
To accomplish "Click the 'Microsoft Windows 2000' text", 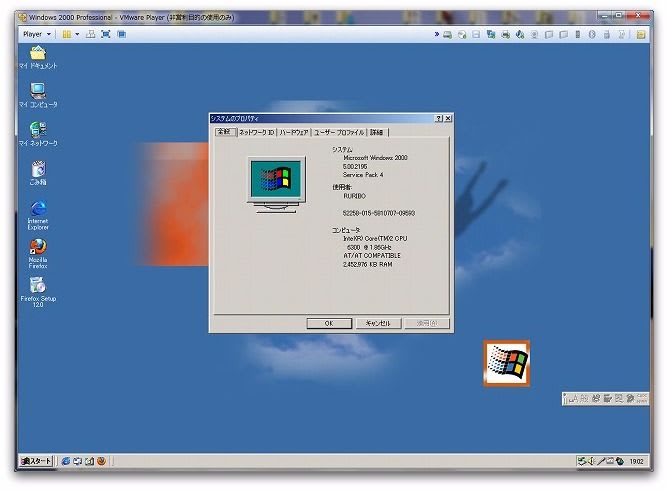I will [x=375, y=158].
